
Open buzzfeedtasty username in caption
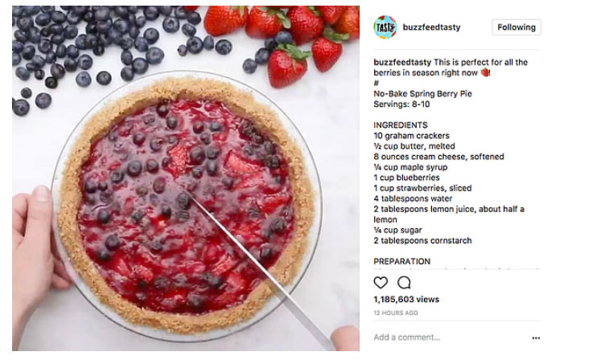pyautogui.click(x=402, y=62)
